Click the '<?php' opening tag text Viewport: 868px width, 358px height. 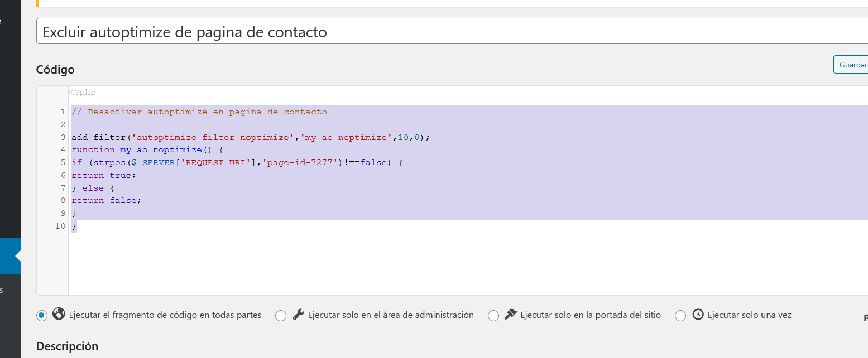[x=83, y=93]
